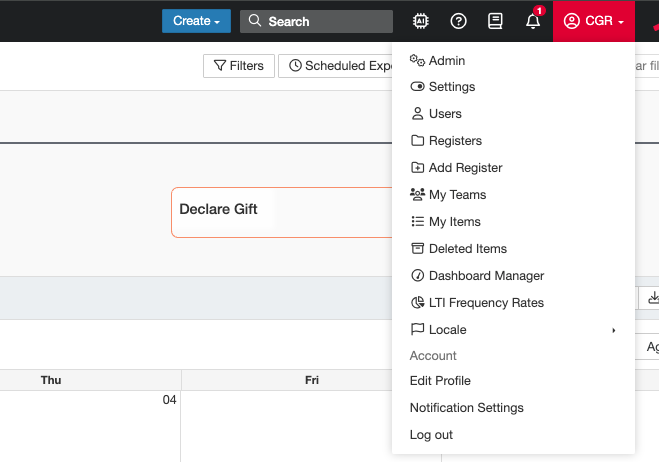Choose Users in the dropdown menu
659x462 pixels.
pyautogui.click(x=513, y=114)
